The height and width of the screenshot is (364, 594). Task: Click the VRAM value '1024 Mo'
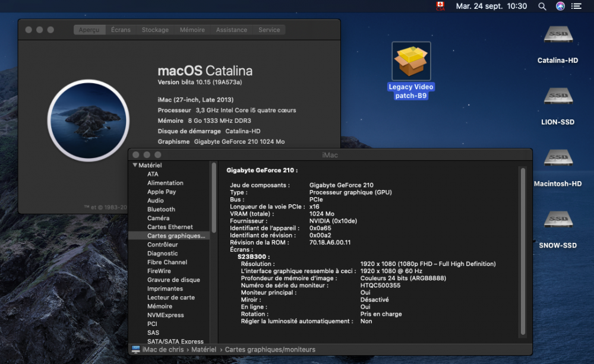(321, 214)
